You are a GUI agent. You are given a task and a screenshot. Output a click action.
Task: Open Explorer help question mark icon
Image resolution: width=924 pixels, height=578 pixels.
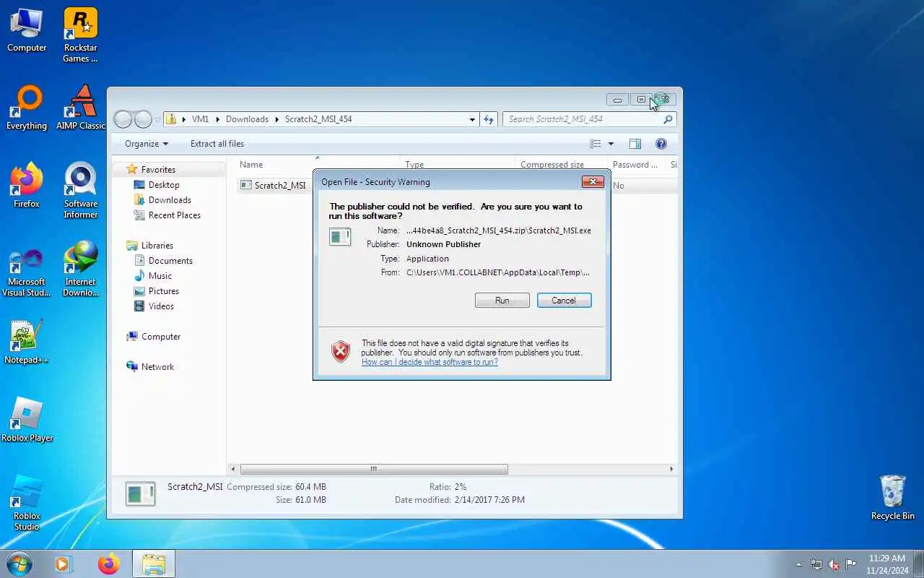click(661, 144)
